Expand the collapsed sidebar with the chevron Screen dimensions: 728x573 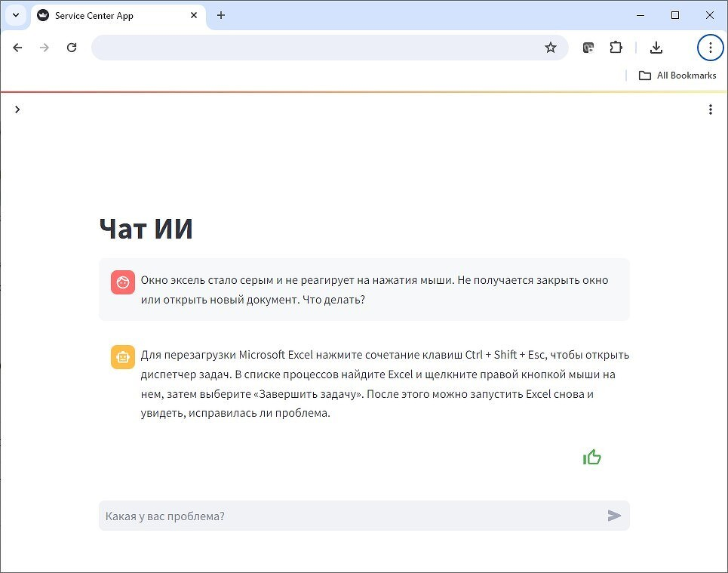coord(17,109)
